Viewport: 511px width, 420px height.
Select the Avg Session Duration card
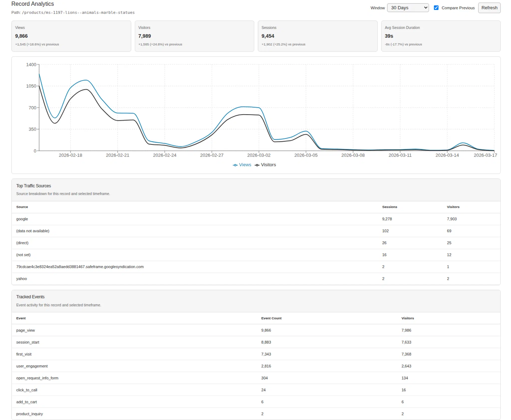click(x=441, y=36)
